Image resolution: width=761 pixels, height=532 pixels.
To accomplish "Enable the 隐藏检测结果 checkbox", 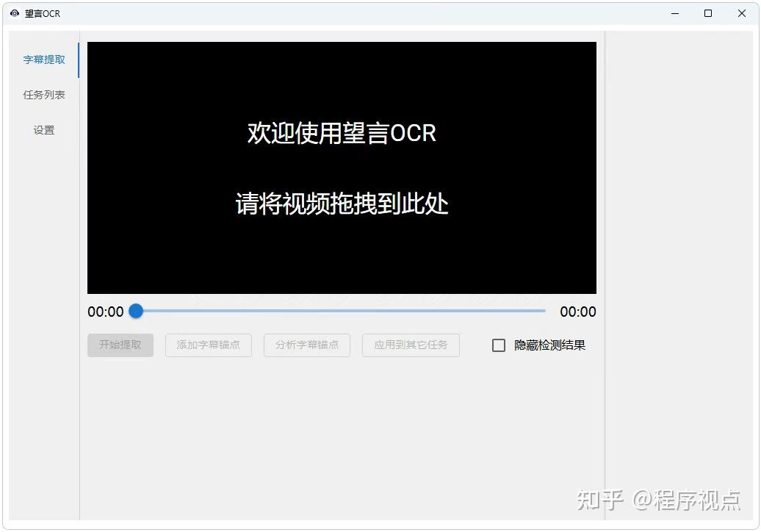I will [x=499, y=345].
